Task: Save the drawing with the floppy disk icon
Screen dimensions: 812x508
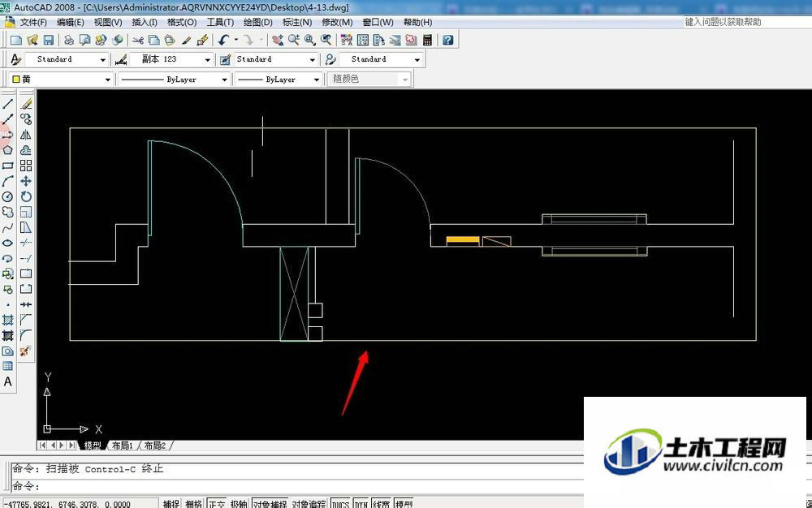Action: tap(49, 40)
